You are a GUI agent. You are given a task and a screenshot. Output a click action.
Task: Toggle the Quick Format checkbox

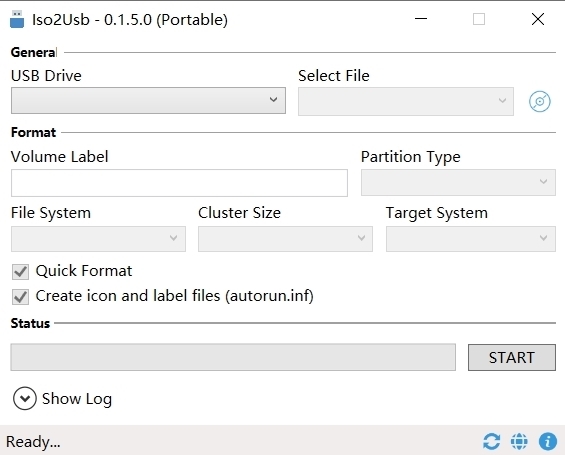pos(20,272)
